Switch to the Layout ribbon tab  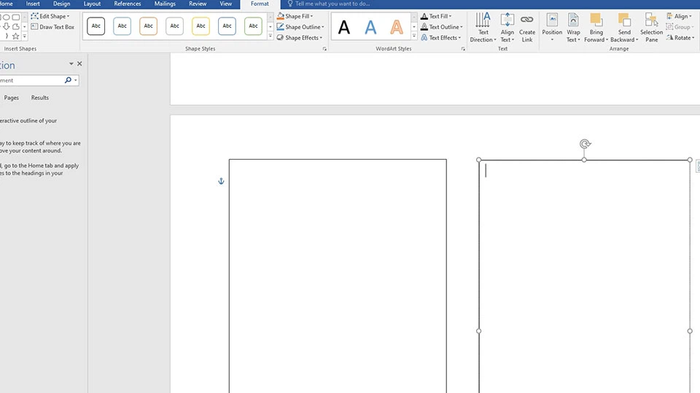pyautogui.click(x=92, y=4)
